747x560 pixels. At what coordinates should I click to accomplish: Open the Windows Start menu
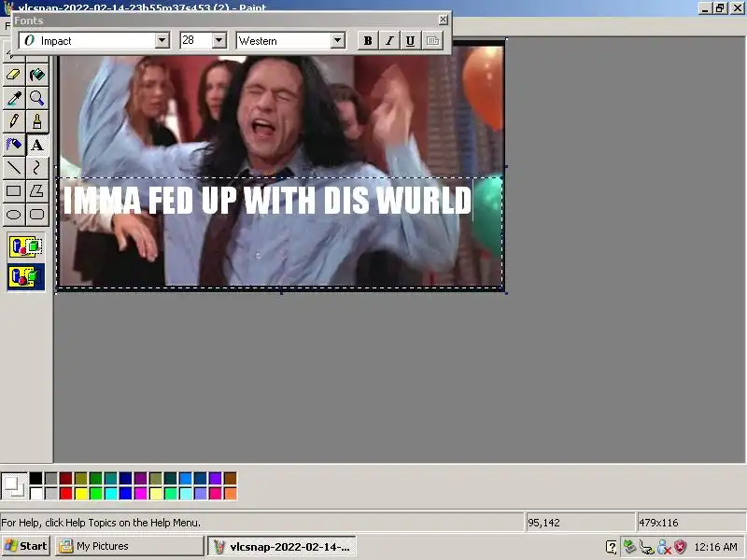pyautogui.click(x=26, y=546)
